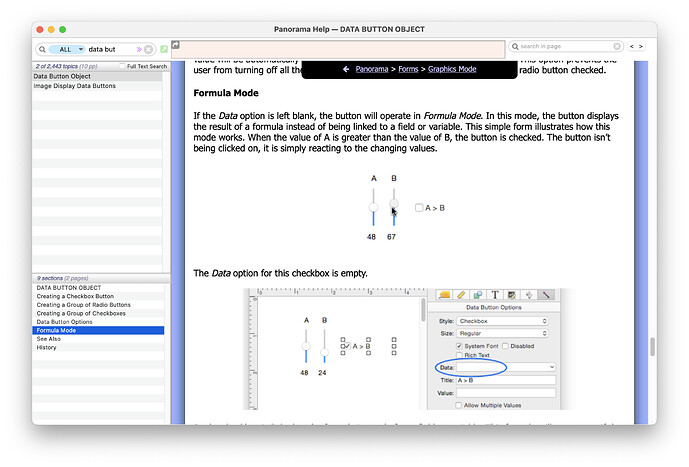The width and height of the screenshot is (689, 467).
Task: Click the help page vertical scrollbar thumb
Action: (653, 347)
